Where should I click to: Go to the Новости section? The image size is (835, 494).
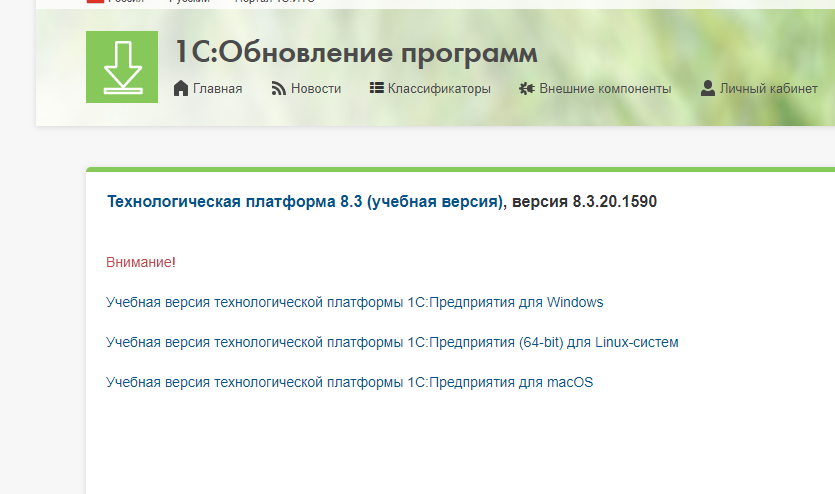click(x=316, y=88)
